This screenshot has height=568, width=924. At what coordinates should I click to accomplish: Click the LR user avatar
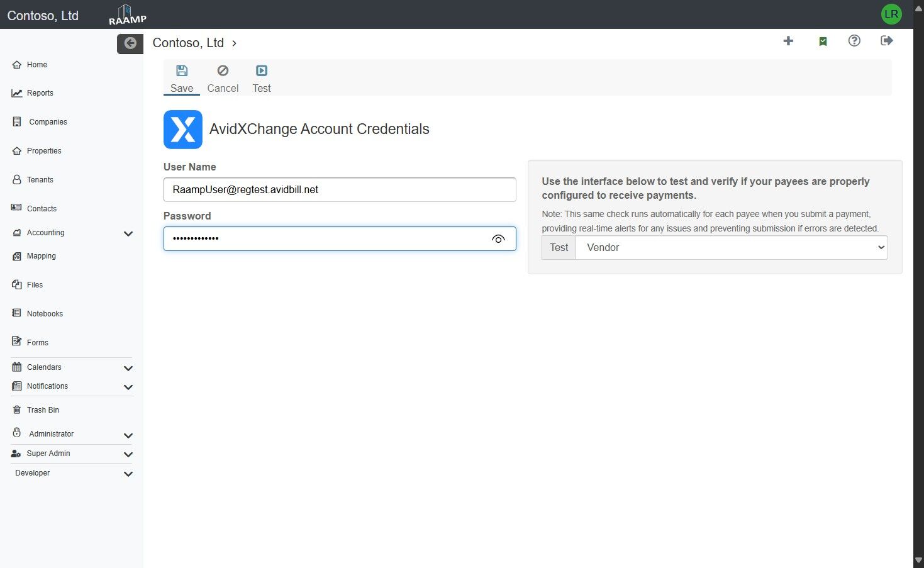point(891,14)
